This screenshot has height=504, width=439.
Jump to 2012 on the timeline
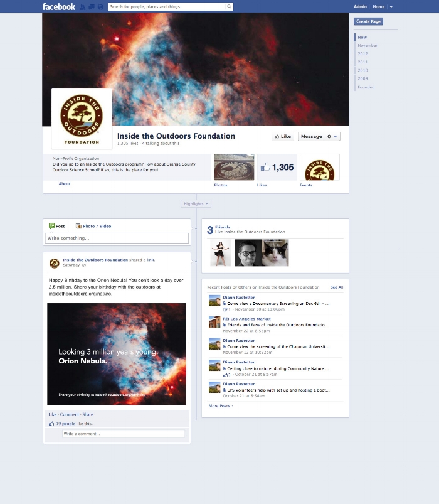click(362, 54)
